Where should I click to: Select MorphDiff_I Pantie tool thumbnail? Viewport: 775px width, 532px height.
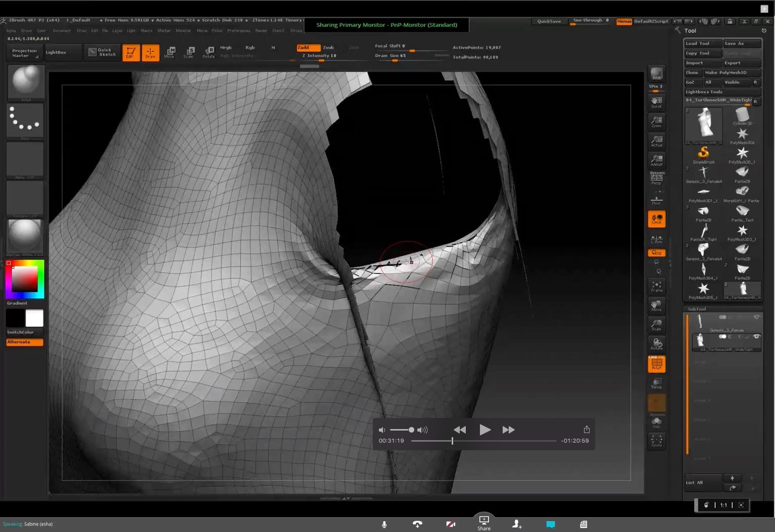click(x=742, y=193)
